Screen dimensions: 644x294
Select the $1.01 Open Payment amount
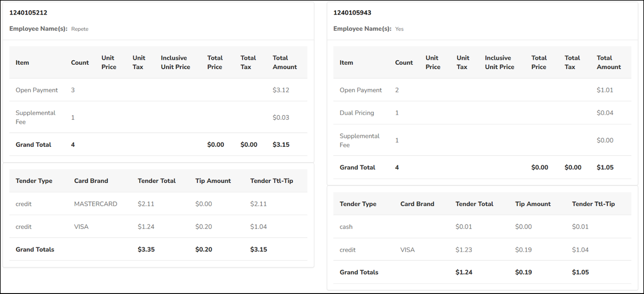pos(605,90)
